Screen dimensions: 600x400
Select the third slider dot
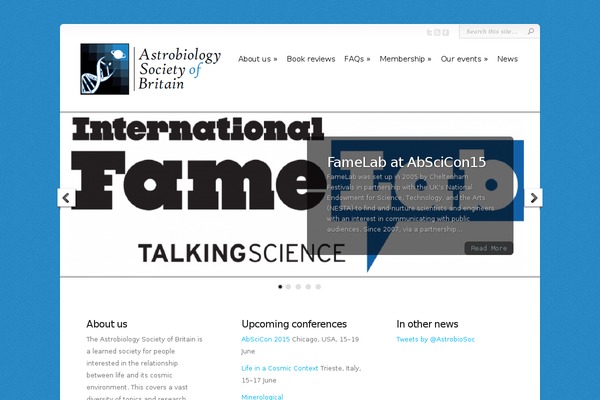tap(298, 287)
